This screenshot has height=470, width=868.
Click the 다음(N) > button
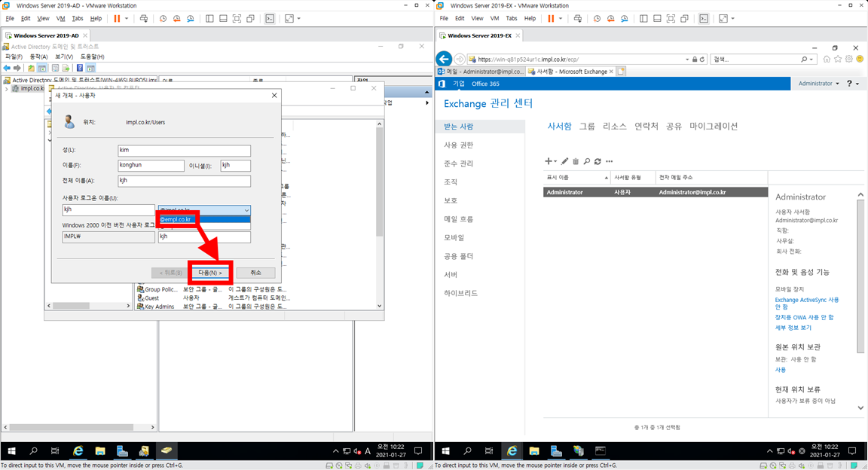point(209,273)
